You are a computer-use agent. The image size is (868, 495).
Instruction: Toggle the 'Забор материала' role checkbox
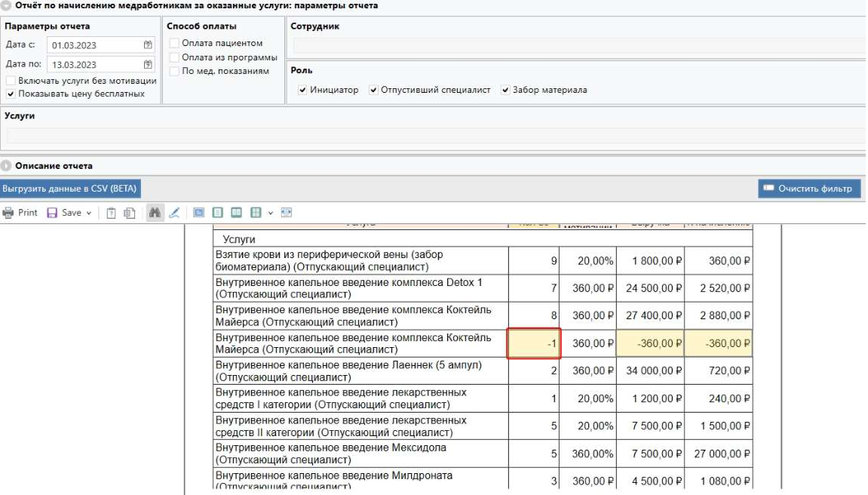(x=505, y=90)
